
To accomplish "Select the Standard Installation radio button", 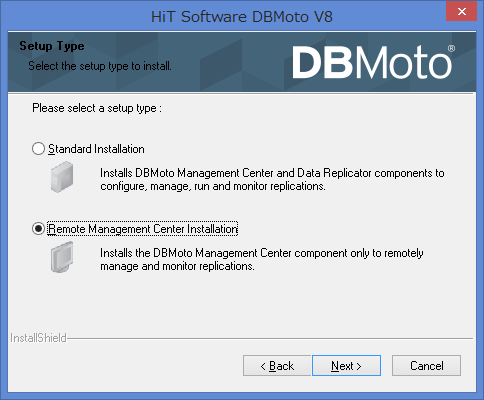I will (38, 149).
